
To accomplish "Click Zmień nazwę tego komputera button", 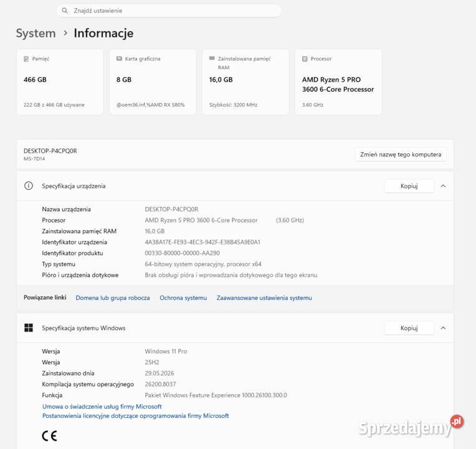I will [401, 154].
